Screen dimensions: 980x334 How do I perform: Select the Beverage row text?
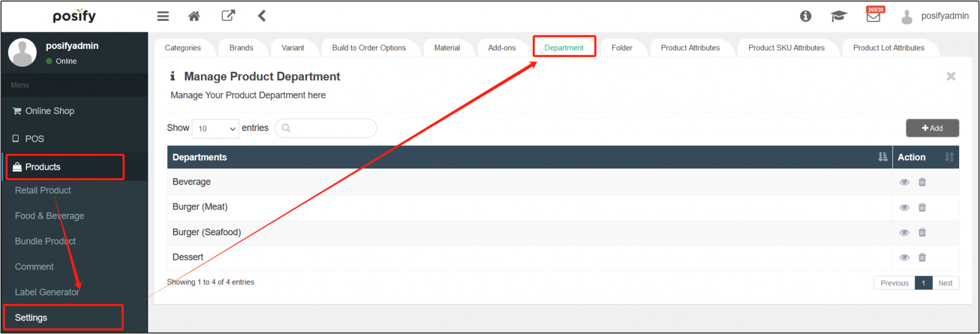(x=192, y=182)
